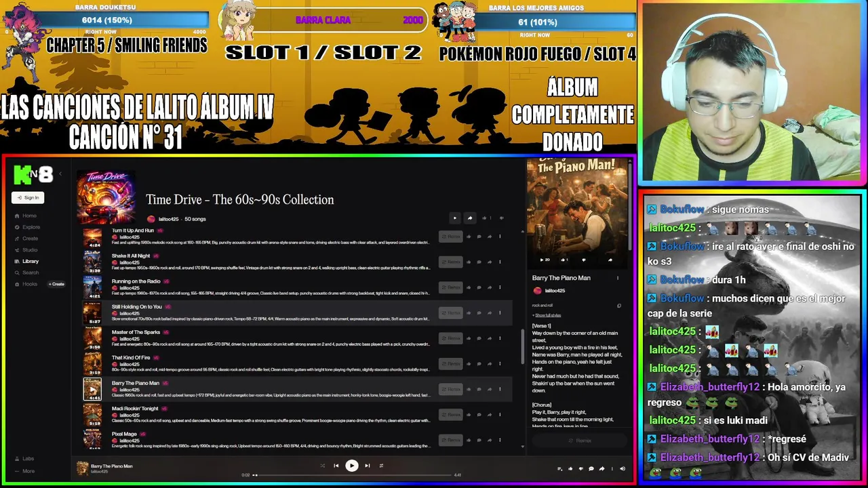Image resolution: width=868 pixels, height=488 pixels.
Task: Like the song Madi Rockin' Tonight
Action: [x=469, y=414]
